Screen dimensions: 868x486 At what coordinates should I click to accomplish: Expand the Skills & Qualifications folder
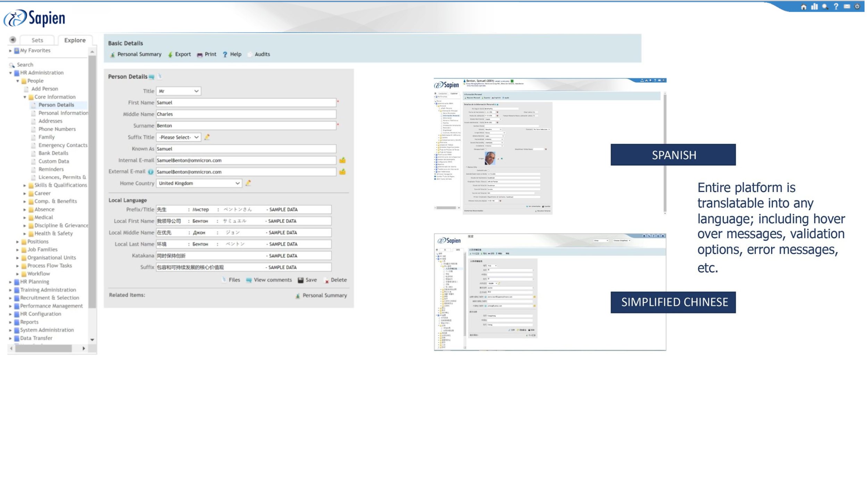point(25,185)
